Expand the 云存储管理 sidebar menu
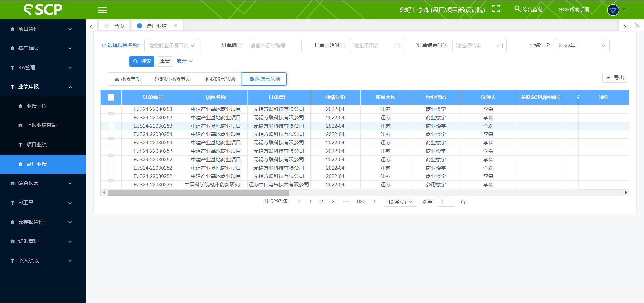644x303 pixels. coord(43,222)
